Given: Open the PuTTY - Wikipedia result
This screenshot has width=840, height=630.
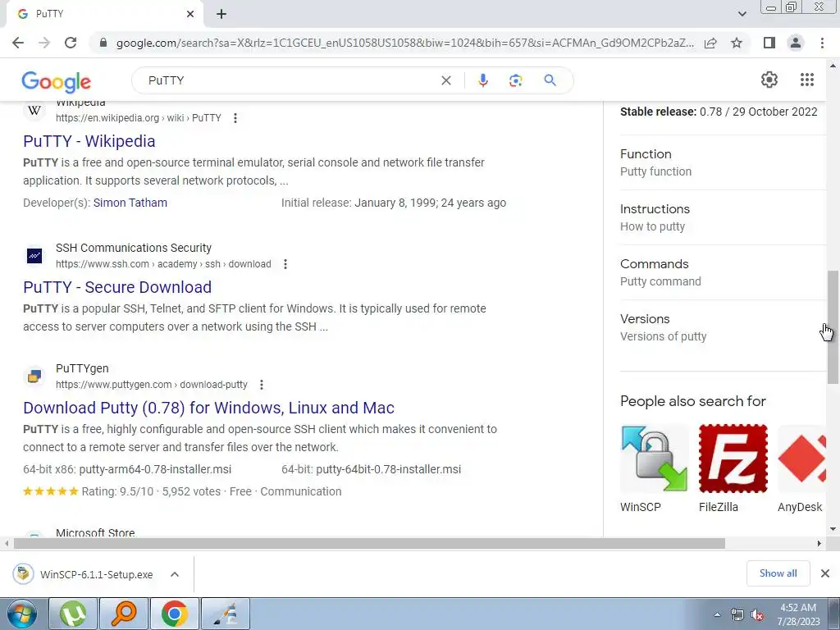Looking at the screenshot, I should [x=89, y=141].
